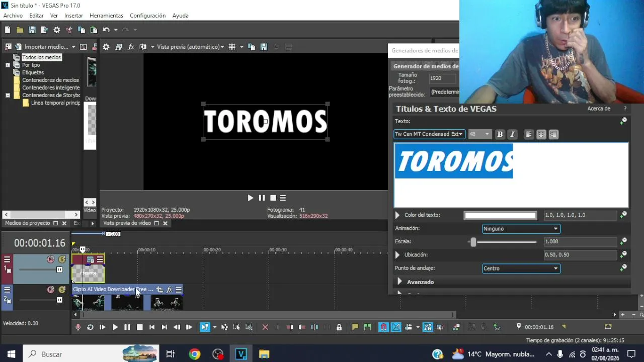Toggle automatic crossfades button
The height and width of the screenshot is (362, 644).
[396, 327]
